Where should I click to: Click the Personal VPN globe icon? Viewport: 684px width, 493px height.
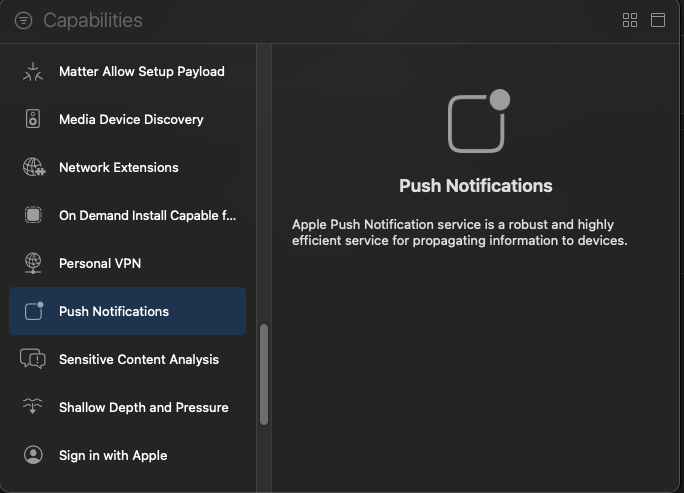point(33,263)
